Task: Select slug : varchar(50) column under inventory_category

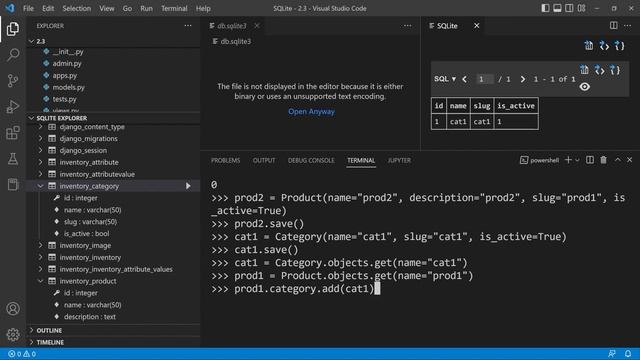Action: [90, 222]
